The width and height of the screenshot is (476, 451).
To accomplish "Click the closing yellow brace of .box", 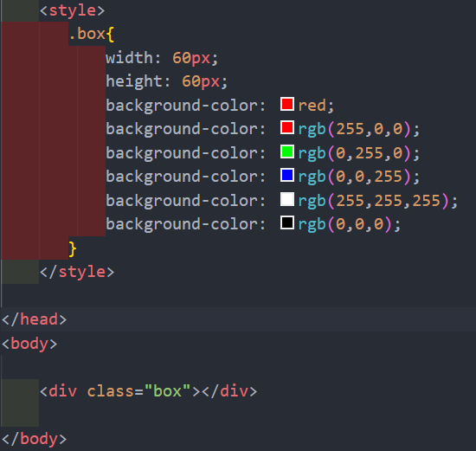I will [72, 249].
